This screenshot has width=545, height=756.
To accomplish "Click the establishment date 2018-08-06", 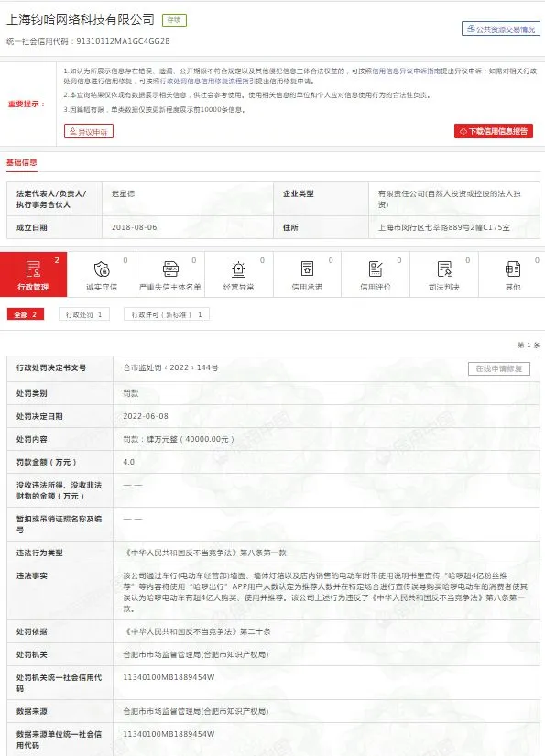I will pyautogui.click(x=135, y=227).
